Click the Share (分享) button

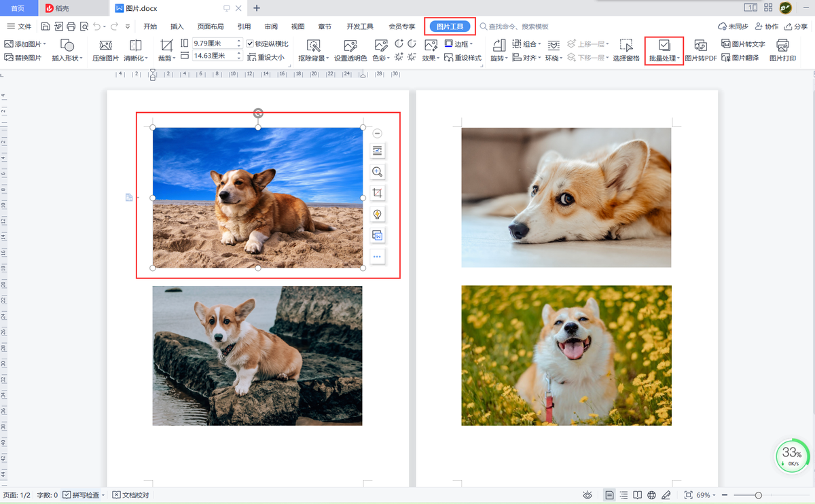(796, 26)
